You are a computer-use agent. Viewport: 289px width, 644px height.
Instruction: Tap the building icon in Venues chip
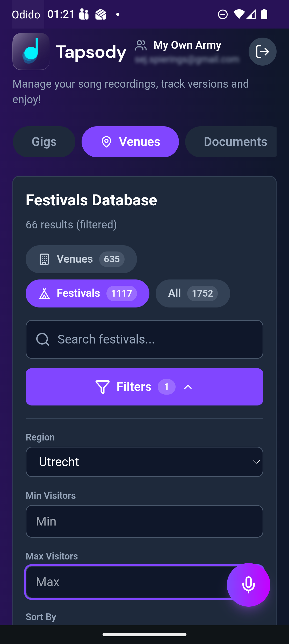point(44,259)
